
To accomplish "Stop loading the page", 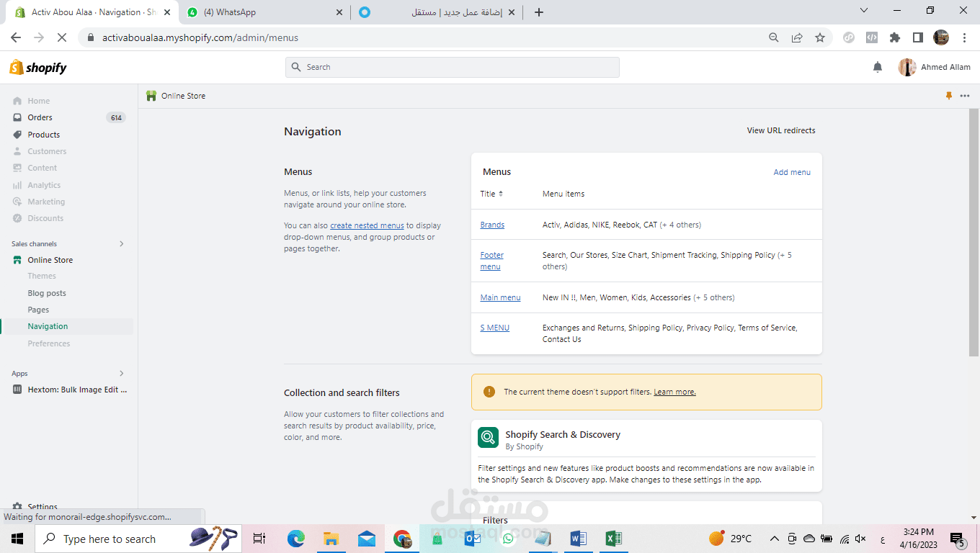I will pos(62,37).
